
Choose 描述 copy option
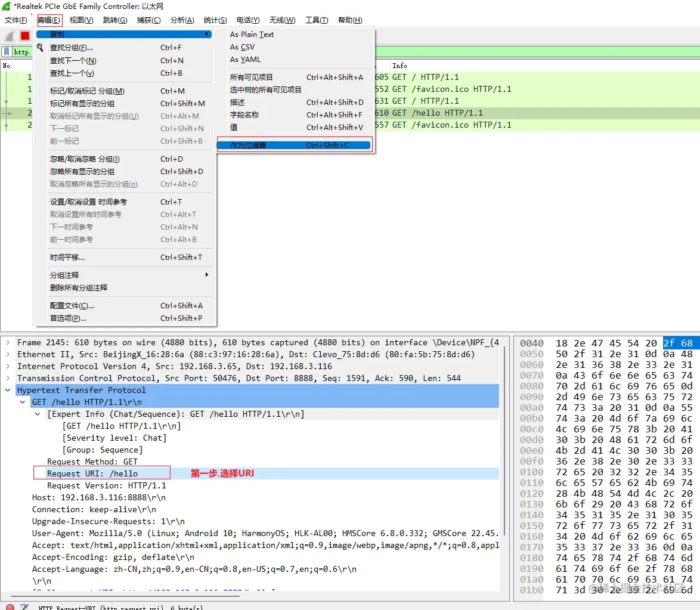click(295, 102)
